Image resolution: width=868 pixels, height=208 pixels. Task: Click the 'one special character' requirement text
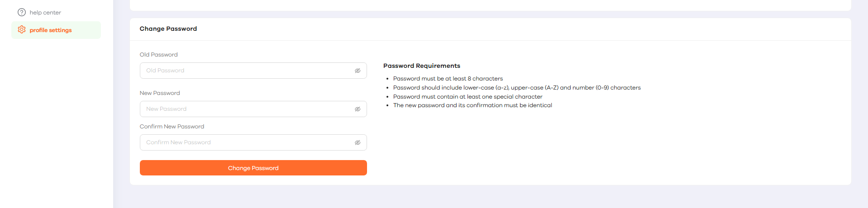click(x=468, y=97)
